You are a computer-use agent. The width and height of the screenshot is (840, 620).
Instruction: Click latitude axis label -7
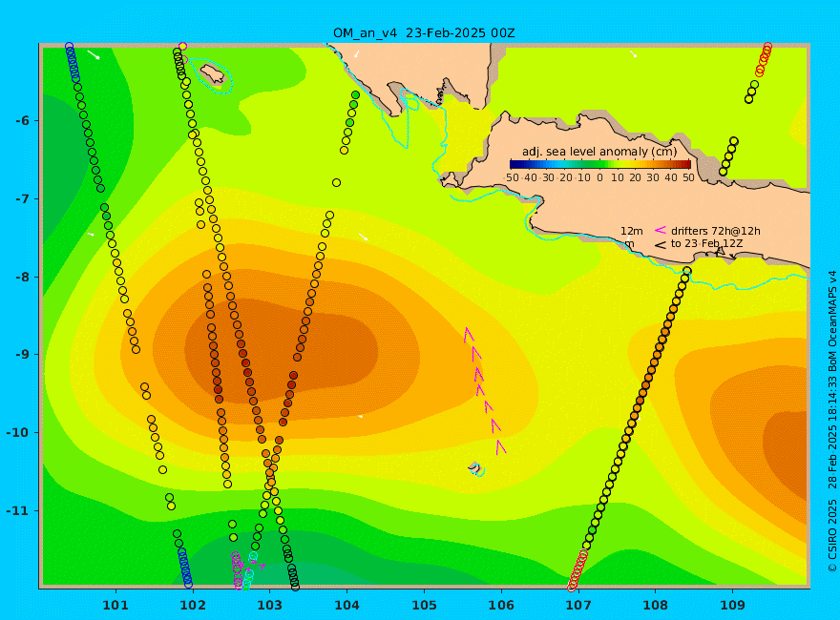(22, 199)
